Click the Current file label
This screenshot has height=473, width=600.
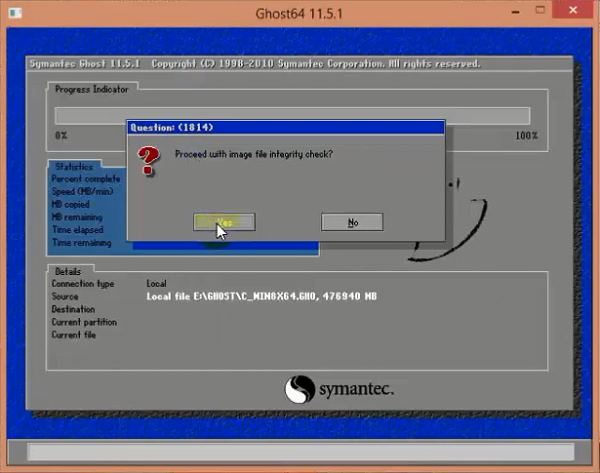click(76, 335)
